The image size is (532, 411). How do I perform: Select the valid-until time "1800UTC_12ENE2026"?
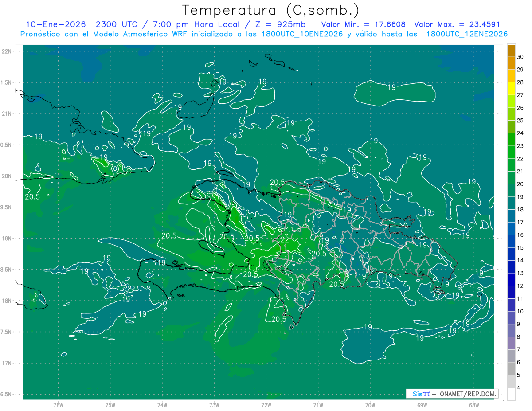(467, 34)
